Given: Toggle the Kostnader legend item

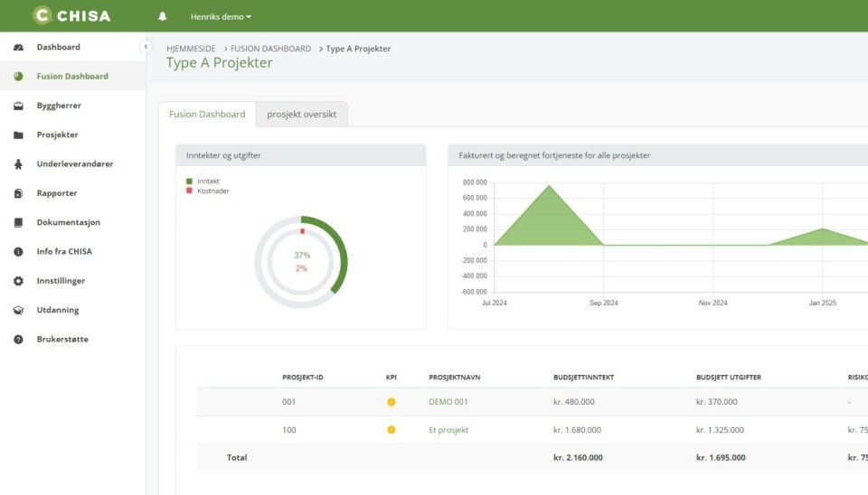Looking at the screenshot, I should coord(212,191).
